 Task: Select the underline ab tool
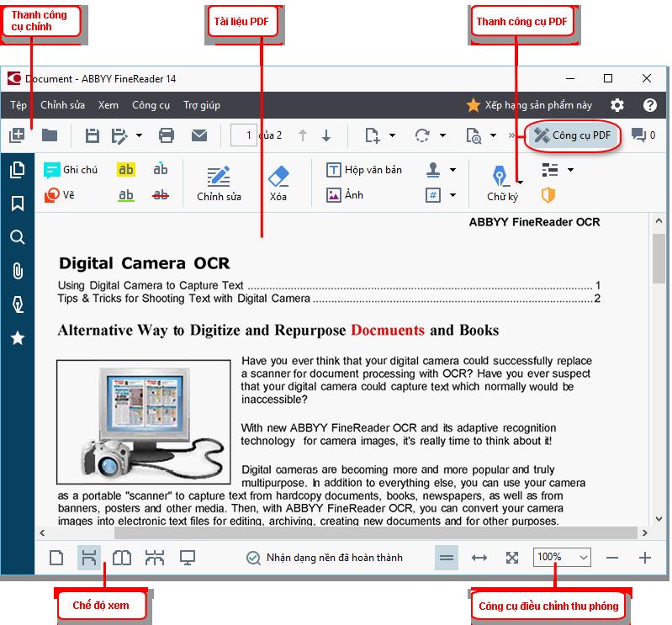coord(125,195)
